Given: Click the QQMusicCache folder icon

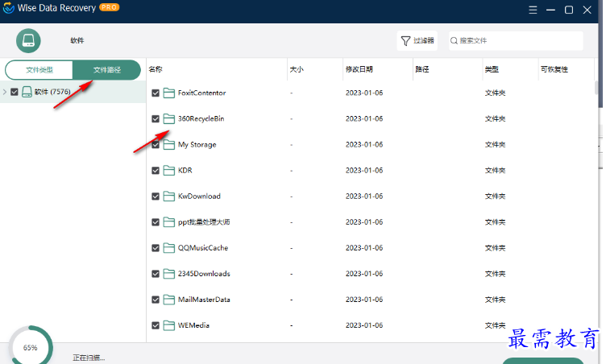Looking at the screenshot, I should point(169,248).
